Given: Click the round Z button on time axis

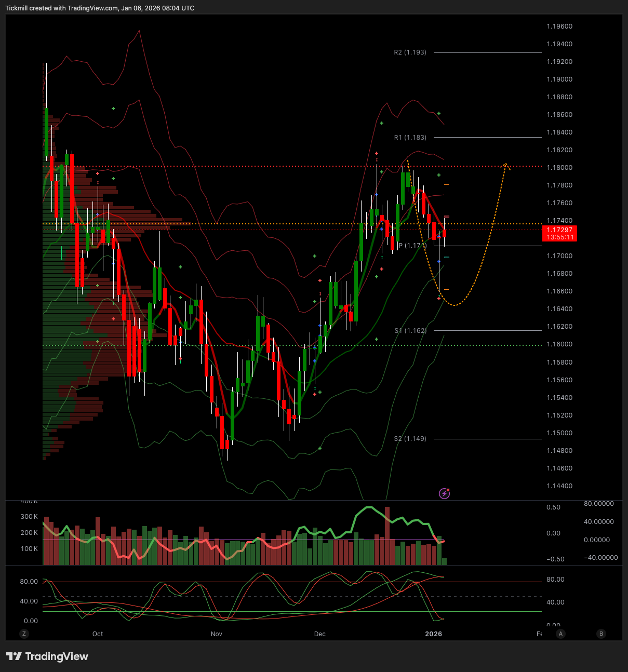Looking at the screenshot, I should (23, 634).
